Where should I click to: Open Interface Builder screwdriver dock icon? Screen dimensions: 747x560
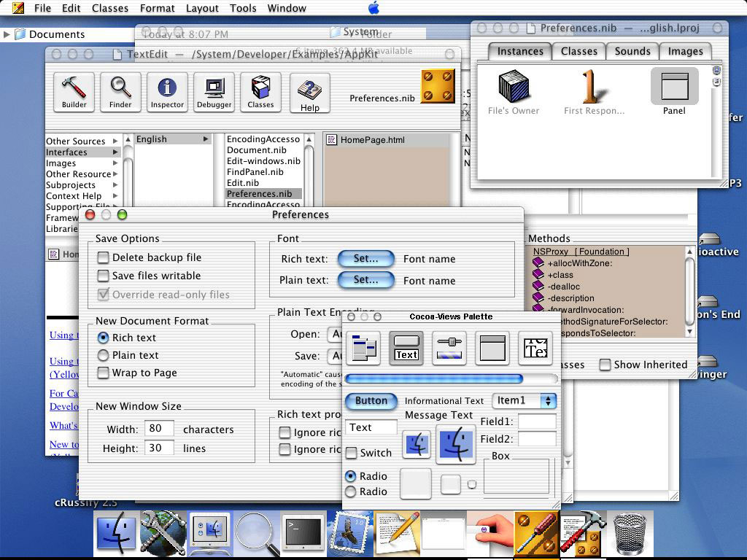(536, 534)
